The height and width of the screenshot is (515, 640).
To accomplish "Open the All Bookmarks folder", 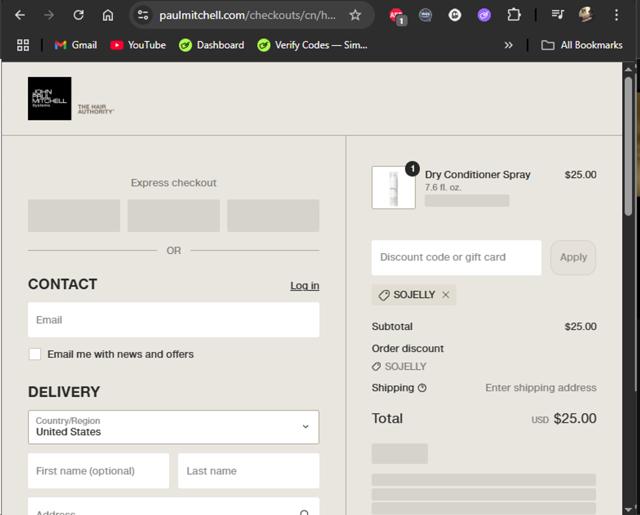I will tap(582, 45).
